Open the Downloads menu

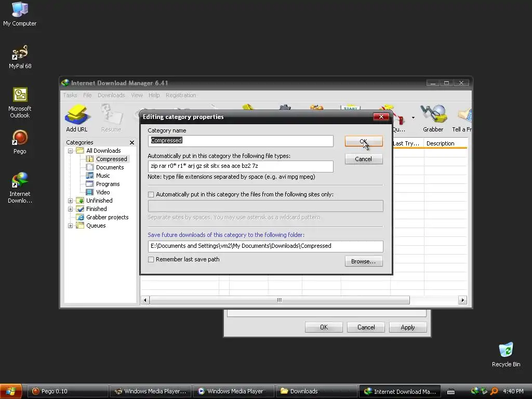(x=111, y=95)
